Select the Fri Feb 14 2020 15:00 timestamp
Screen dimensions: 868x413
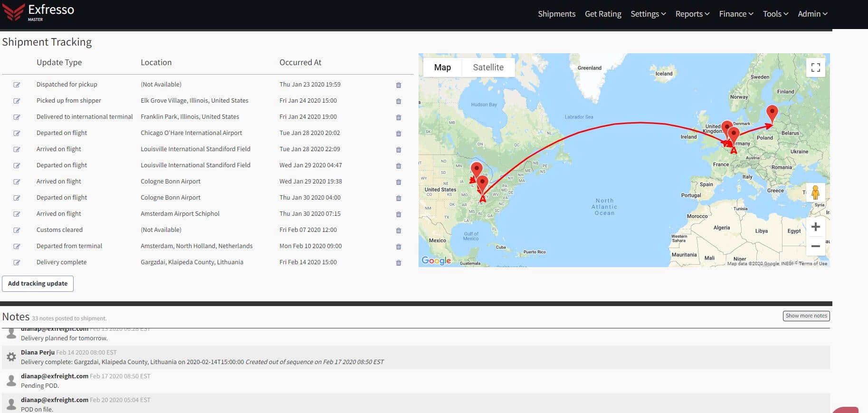[308, 262]
